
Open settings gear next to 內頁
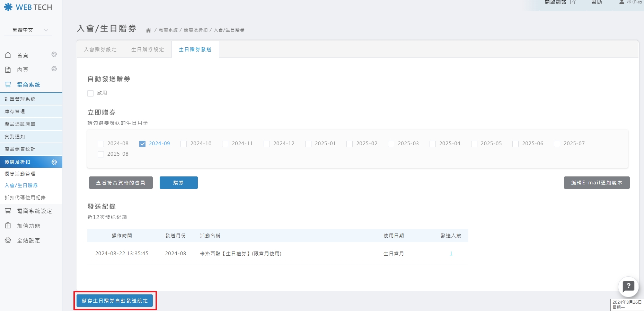pos(54,69)
